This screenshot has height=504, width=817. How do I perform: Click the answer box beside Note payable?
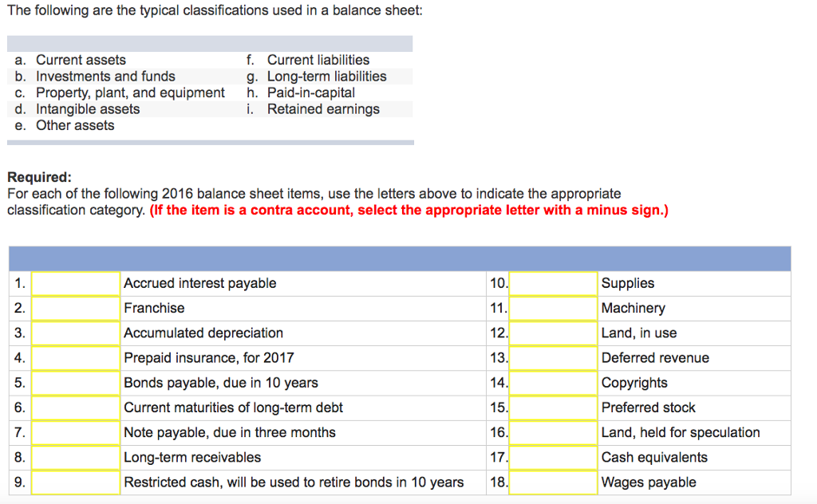coord(76,432)
